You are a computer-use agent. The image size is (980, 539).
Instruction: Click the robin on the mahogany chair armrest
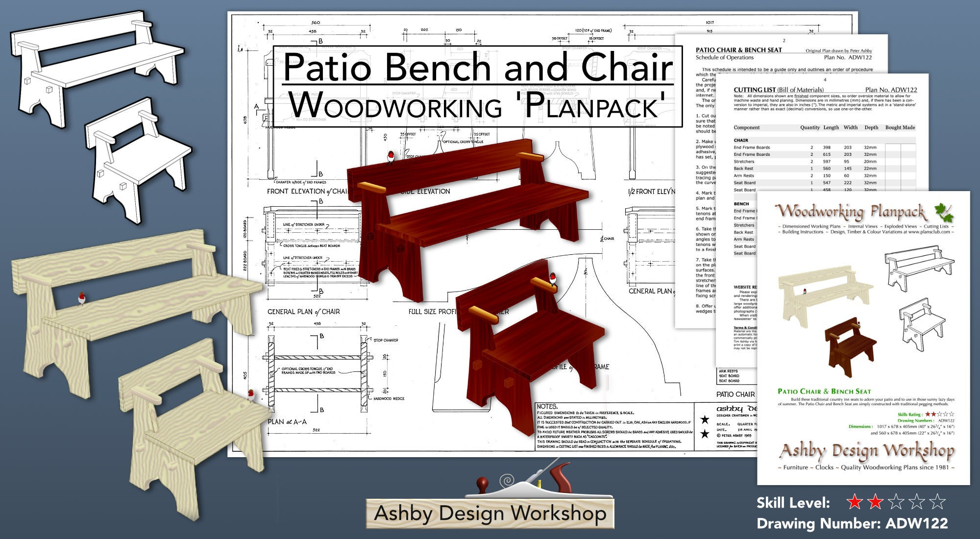point(553,279)
